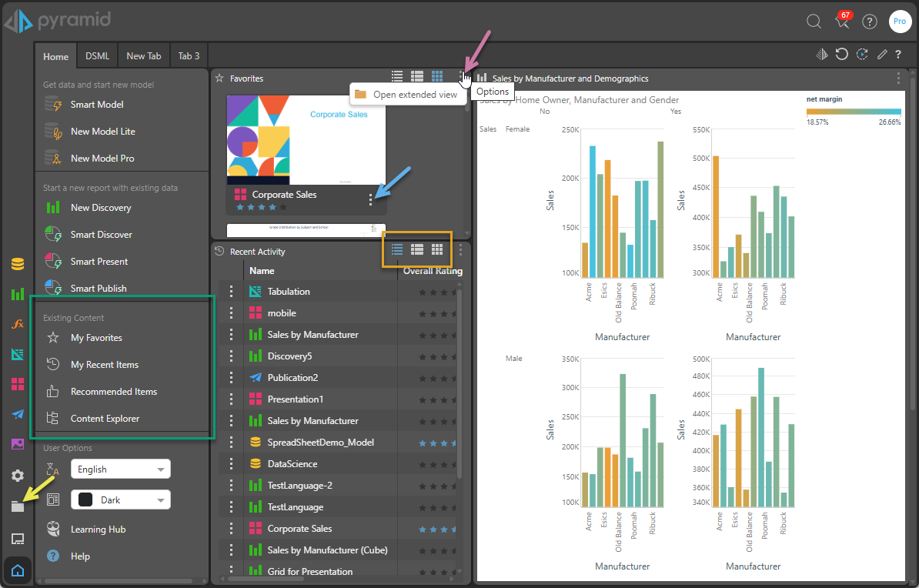Start a New Discovery report
This screenshot has width=919, height=588.
(101, 208)
